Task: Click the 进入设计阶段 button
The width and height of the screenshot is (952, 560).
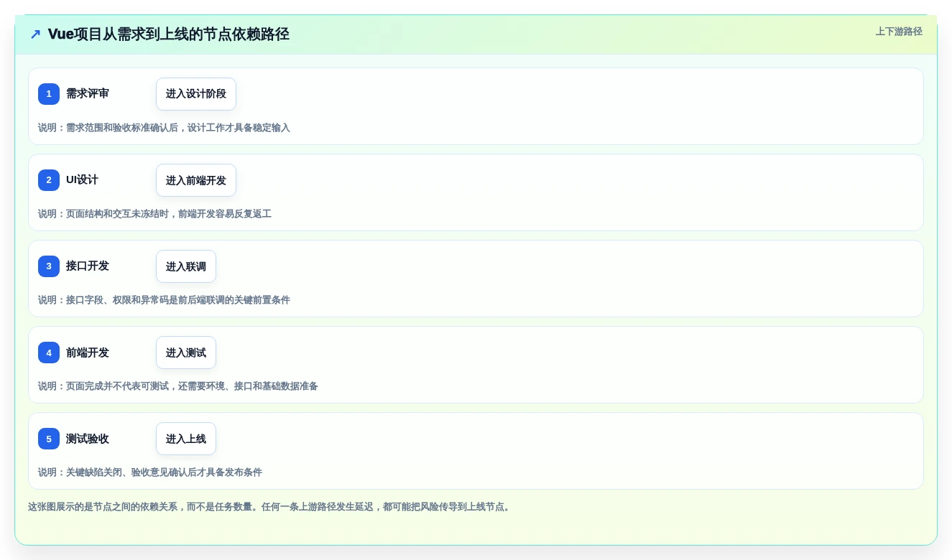Action: 196,94
